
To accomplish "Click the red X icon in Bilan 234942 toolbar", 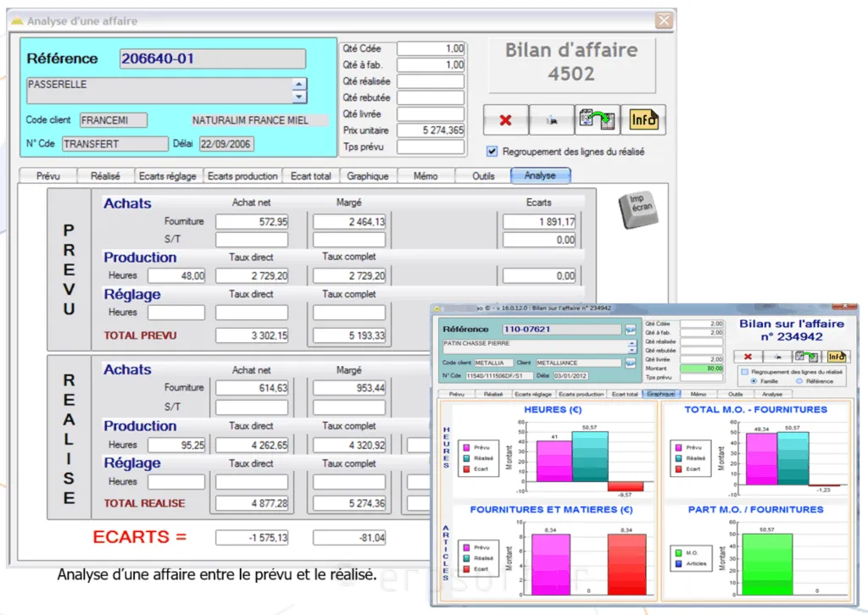I will pyautogui.click(x=748, y=357).
